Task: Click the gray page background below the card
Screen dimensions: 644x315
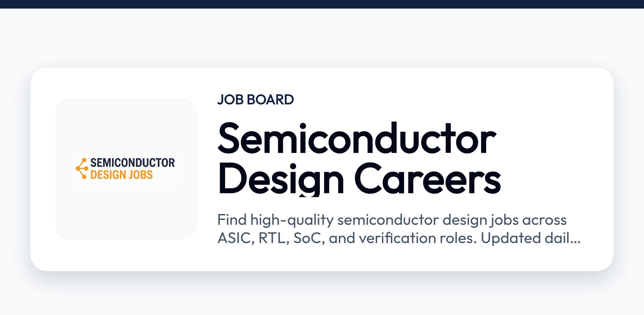Action: click(x=322, y=298)
